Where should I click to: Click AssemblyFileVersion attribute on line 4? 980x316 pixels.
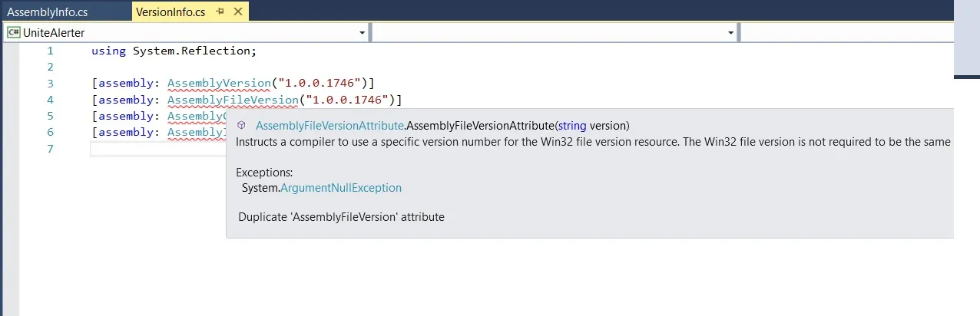click(232, 100)
